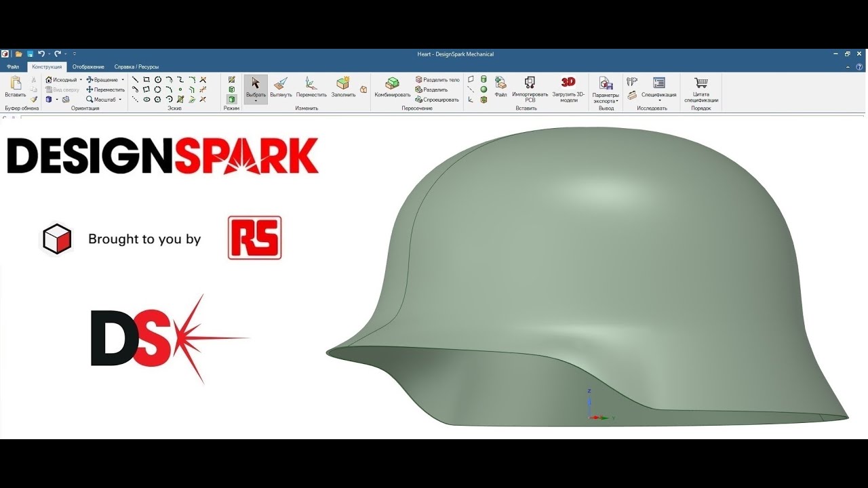
Task: Customize quick access toolbar dropdown
Action: click(x=75, y=54)
